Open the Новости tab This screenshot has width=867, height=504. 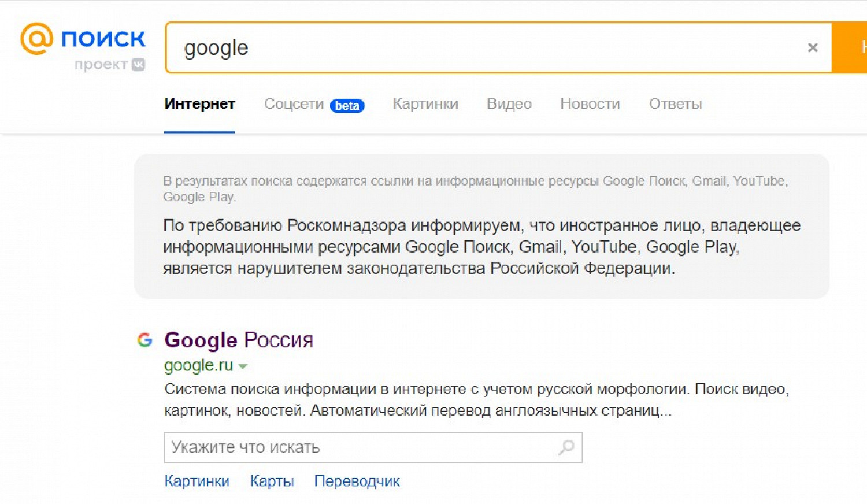[x=590, y=104]
